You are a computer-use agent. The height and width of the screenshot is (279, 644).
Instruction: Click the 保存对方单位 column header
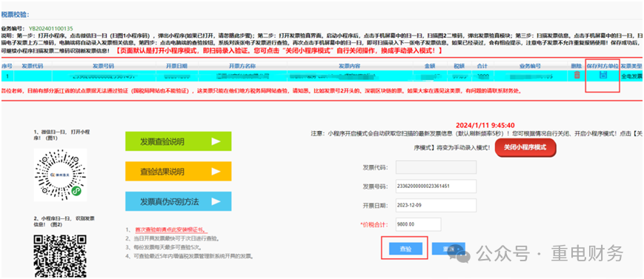coord(602,66)
